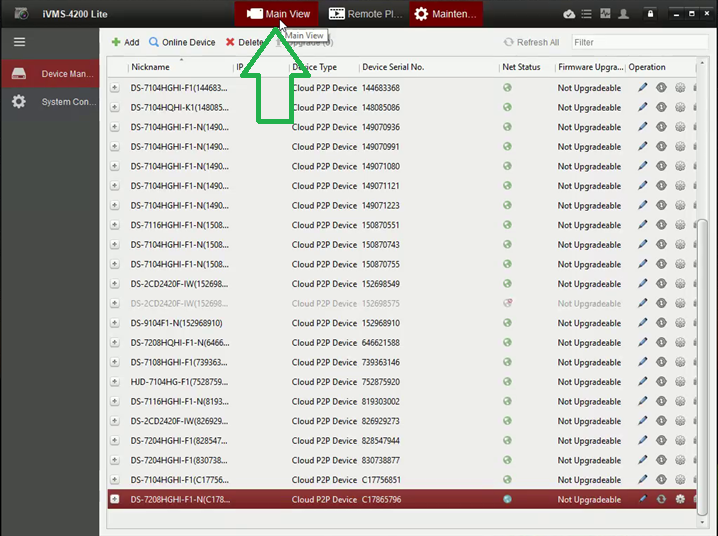Expand the device row with serial 149071223
The height and width of the screenshot is (536, 718).
tap(114, 205)
